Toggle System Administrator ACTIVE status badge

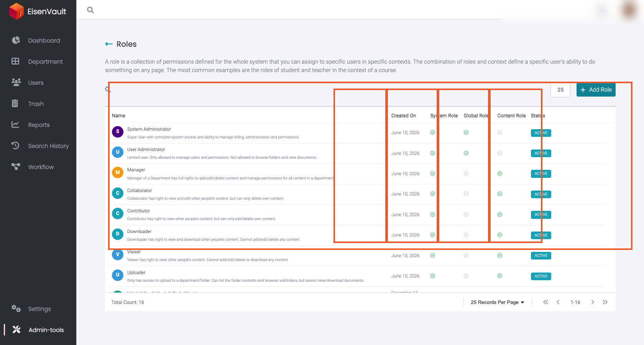pos(541,133)
